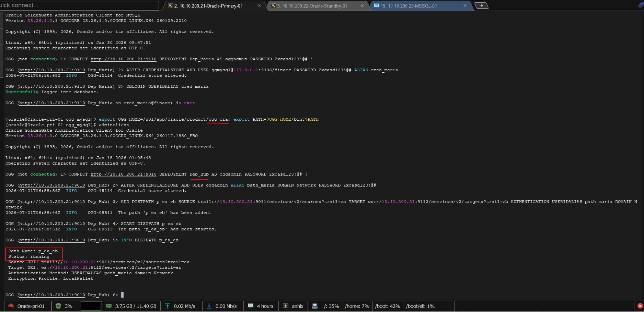Click the anhlx username in status bar
The width and height of the screenshot is (644, 312).
298,306
